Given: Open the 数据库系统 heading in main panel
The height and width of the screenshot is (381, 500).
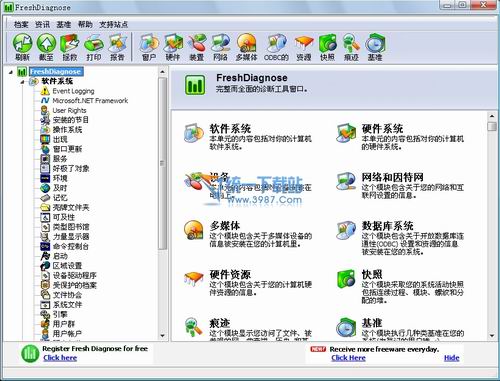Looking at the screenshot, I should point(388,226).
